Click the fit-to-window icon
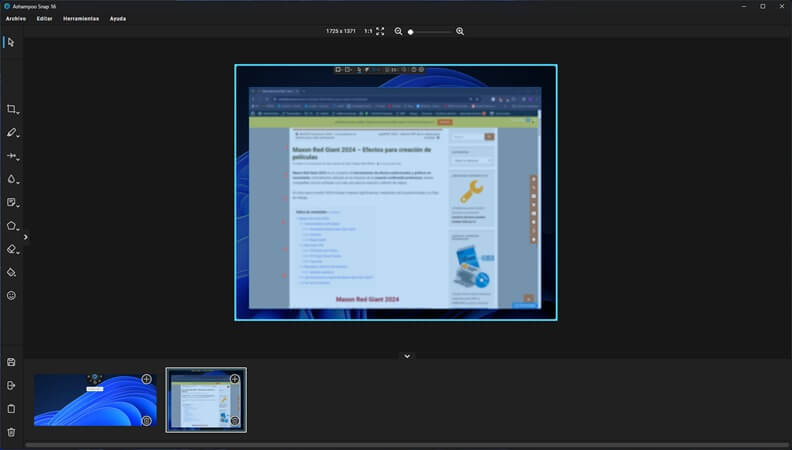The width and height of the screenshot is (792, 450). 380,31
